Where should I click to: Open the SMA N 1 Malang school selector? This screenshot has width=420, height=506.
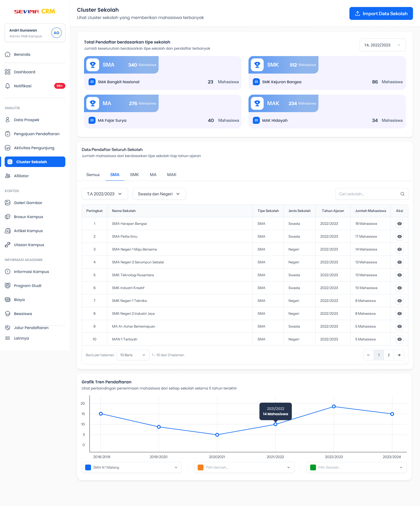[132, 467]
